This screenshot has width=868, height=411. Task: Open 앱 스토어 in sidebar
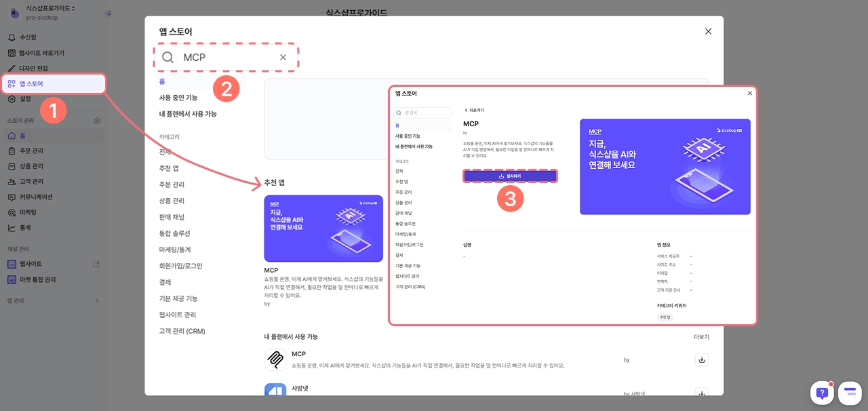(x=53, y=84)
